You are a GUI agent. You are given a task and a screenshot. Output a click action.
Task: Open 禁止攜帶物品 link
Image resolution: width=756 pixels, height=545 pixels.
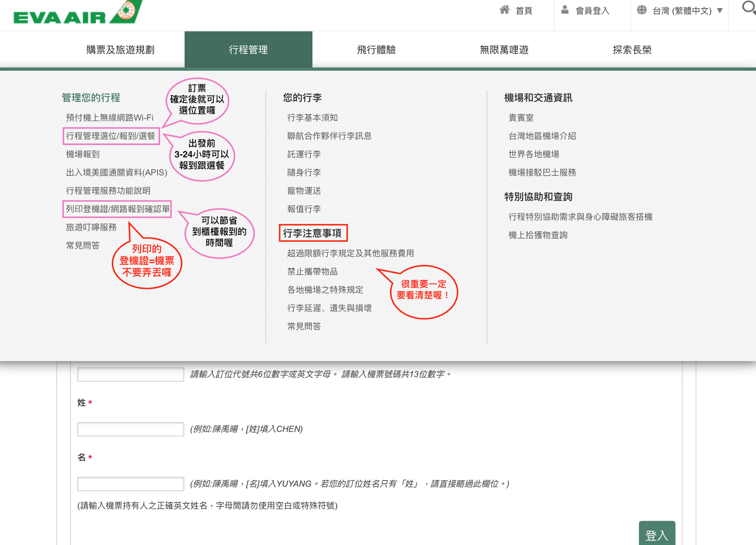pyautogui.click(x=312, y=272)
